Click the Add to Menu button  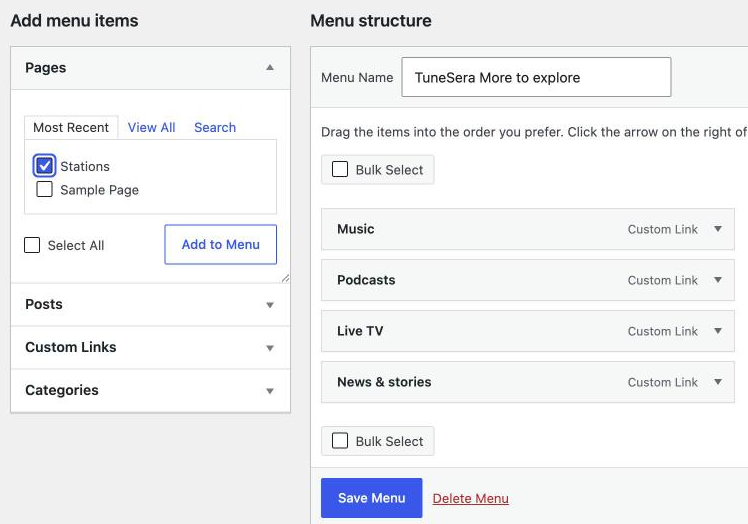pyautogui.click(x=220, y=244)
